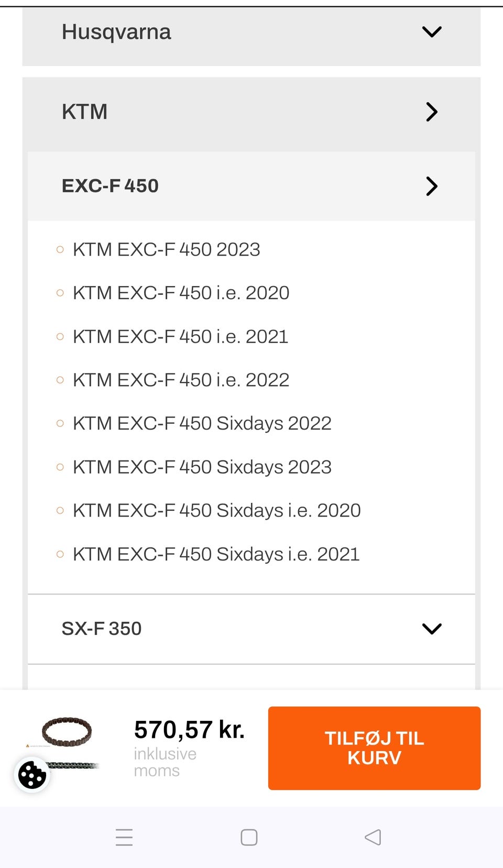Select KTM EXC-F 450 Sixdays i.e. 2020
The image size is (503, 868).
click(x=216, y=510)
